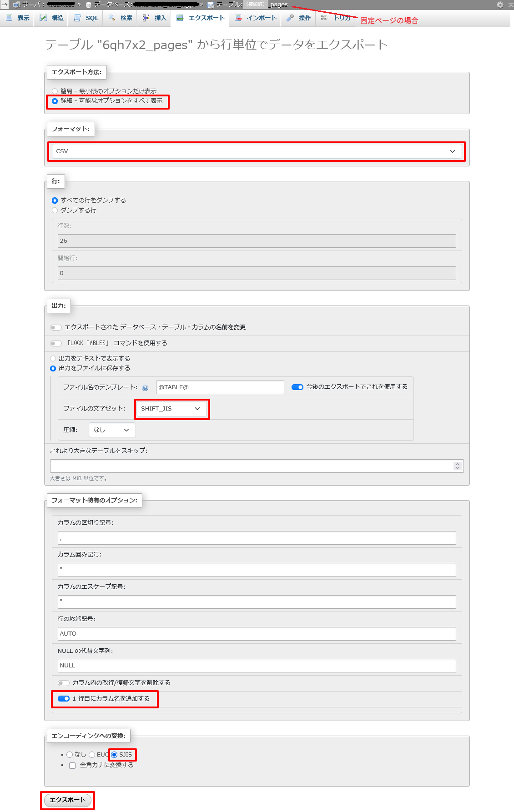Select 出力をファイルに保存する radio

tap(53, 368)
